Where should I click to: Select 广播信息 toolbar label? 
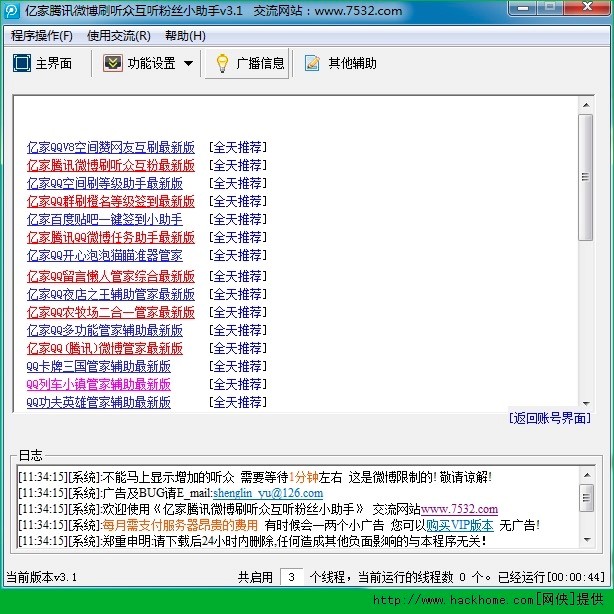[x=260, y=63]
